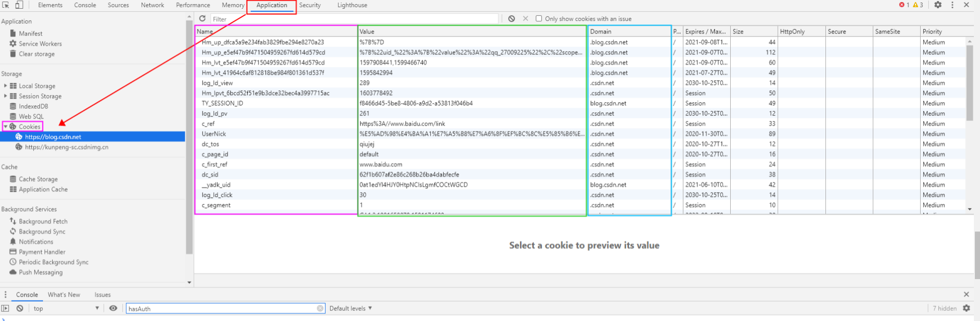The height and width of the screenshot is (321, 980).
Task: Open the Lighthouse tab
Action: click(352, 5)
